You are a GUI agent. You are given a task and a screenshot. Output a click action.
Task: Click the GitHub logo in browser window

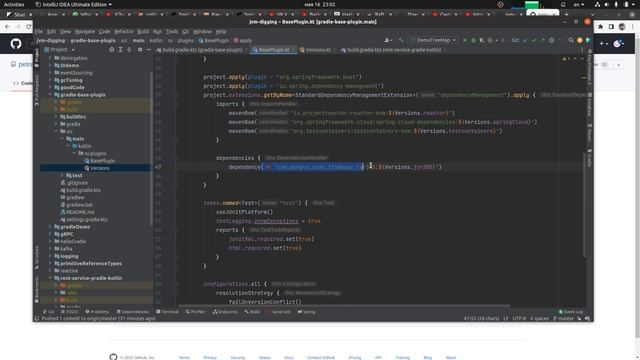tap(16, 44)
